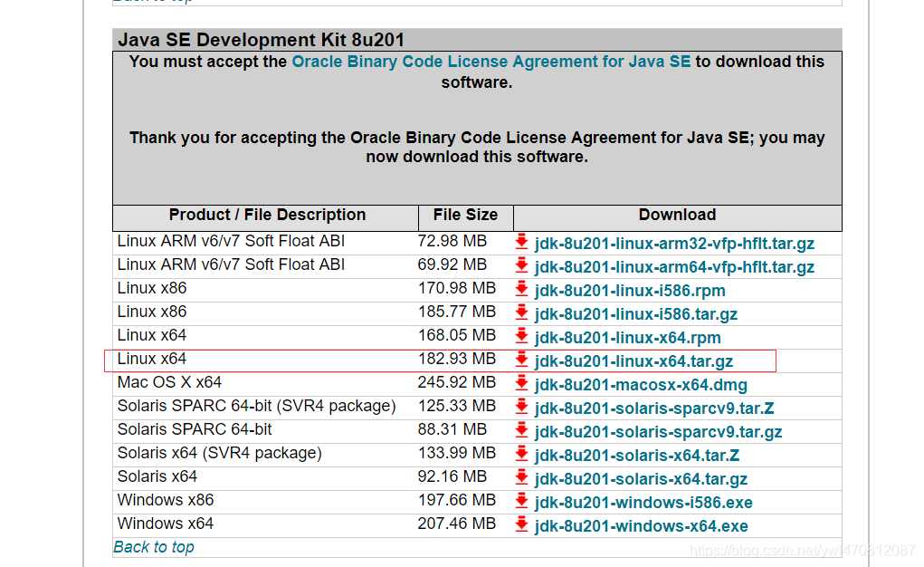Click download arrow icon for jdk-8u201-linux-arm32-vfp-hflt.tar.gz
This screenshot has width=924, height=567.
click(521, 242)
